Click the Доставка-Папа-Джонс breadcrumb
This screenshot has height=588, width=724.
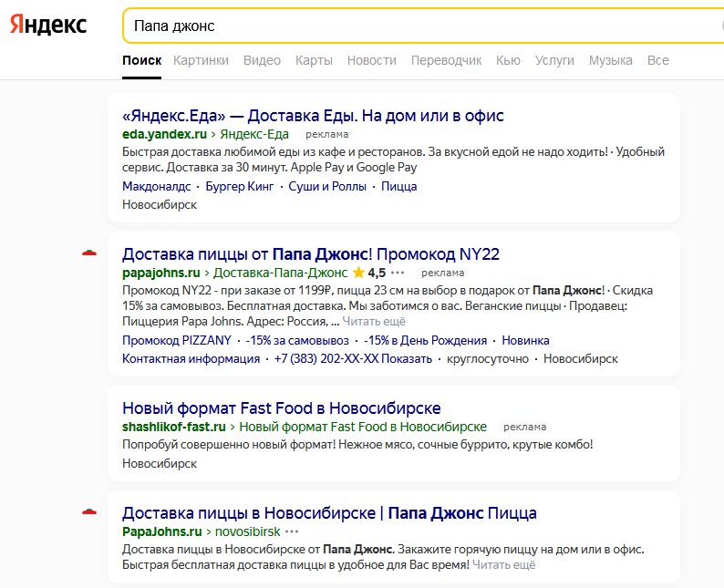tap(280, 273)
